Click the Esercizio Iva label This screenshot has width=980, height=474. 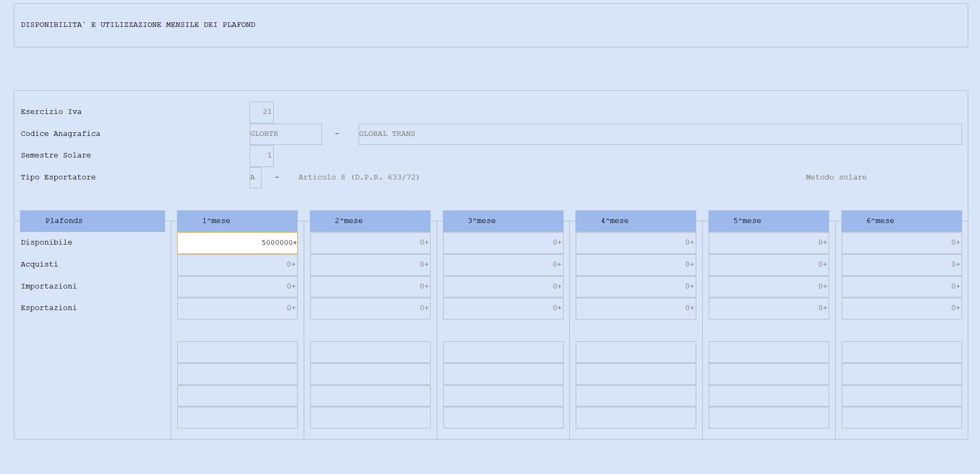pyautogui.click(x=51, y=112)
